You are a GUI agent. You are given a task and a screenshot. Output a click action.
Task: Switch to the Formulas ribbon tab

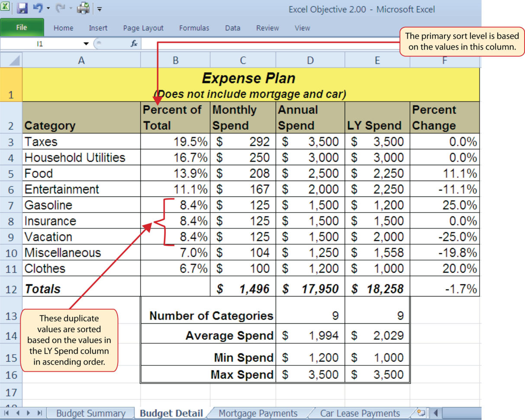[x=194, y=28]
